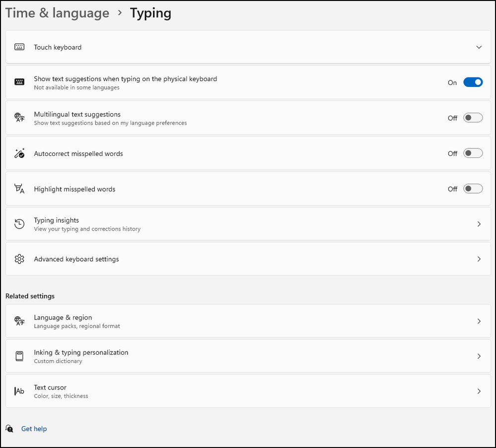Turn off physical keyboard text suggestions toggle
Image resolution: width=496 pixels, height=448 pixels.
(473, 82)
